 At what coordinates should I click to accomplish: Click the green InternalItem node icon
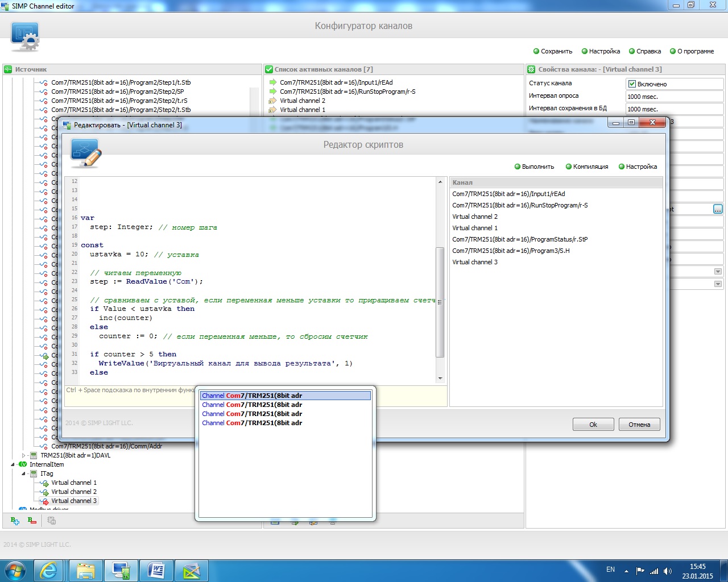(23, 464)
